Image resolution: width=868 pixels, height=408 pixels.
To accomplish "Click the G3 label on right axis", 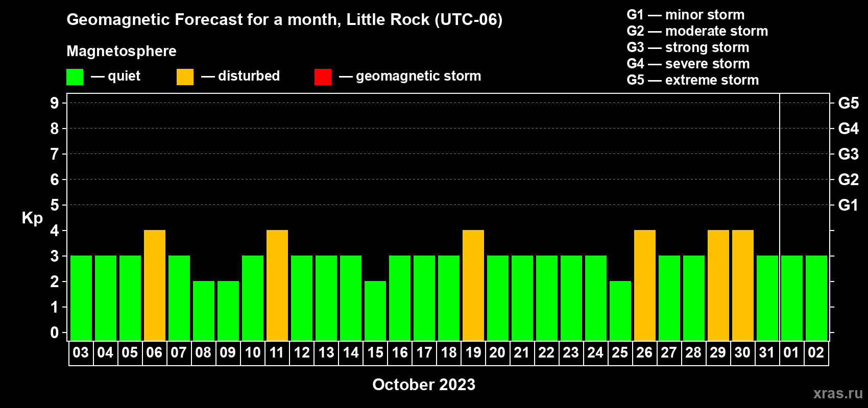I will click(849, 154).
